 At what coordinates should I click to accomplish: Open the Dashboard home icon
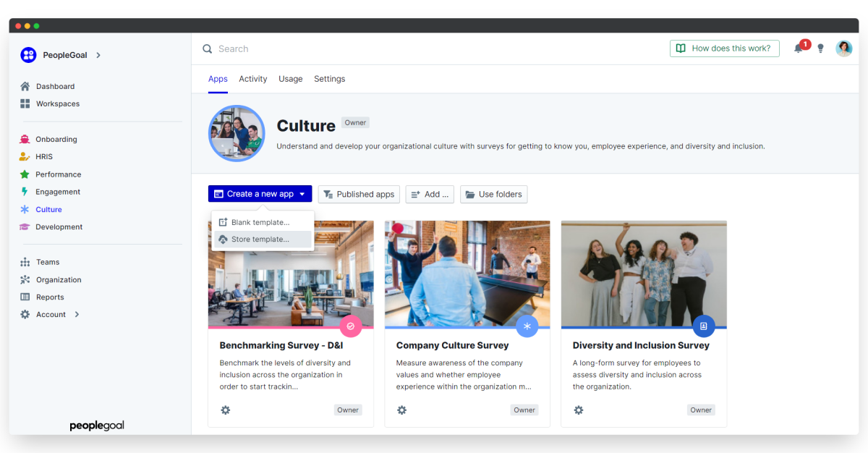pos(25,86)
